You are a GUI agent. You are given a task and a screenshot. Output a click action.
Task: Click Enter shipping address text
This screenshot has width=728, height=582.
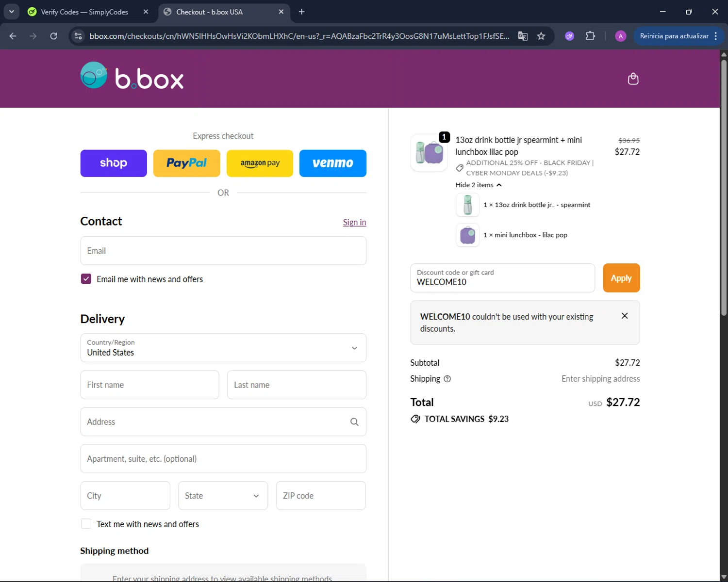pos(600,379)
